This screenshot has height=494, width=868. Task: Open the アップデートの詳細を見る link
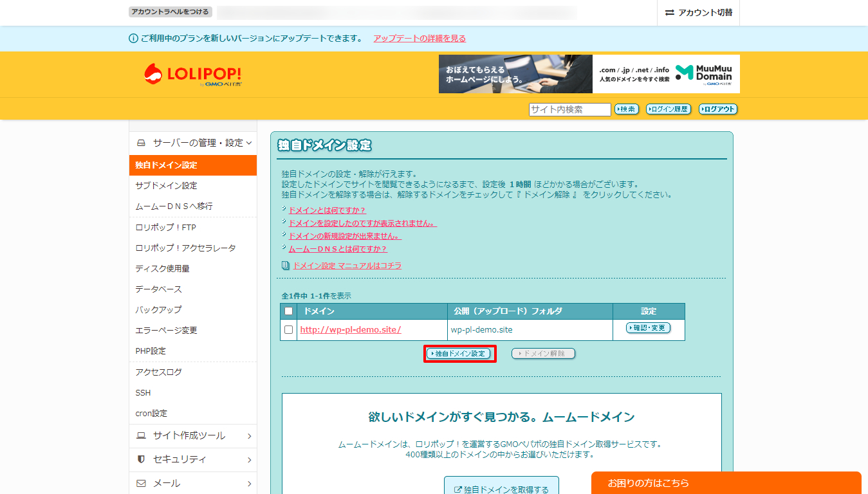click(419, 38)
